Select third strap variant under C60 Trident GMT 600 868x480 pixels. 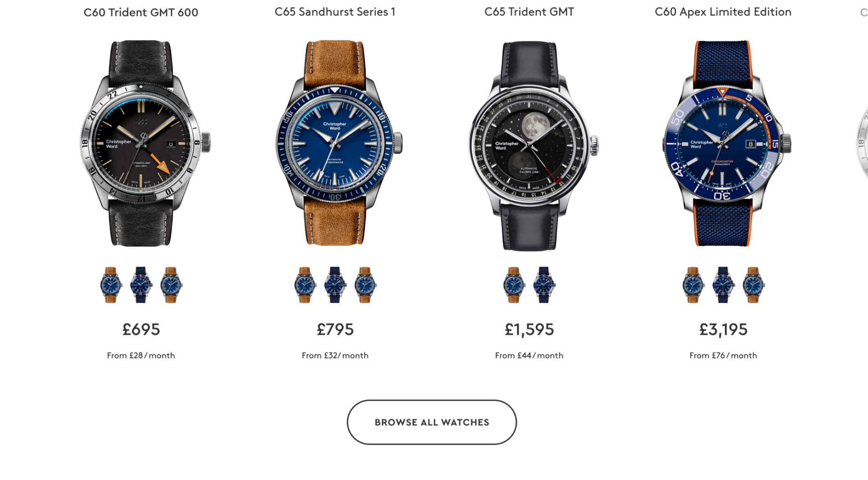(171, 285)
